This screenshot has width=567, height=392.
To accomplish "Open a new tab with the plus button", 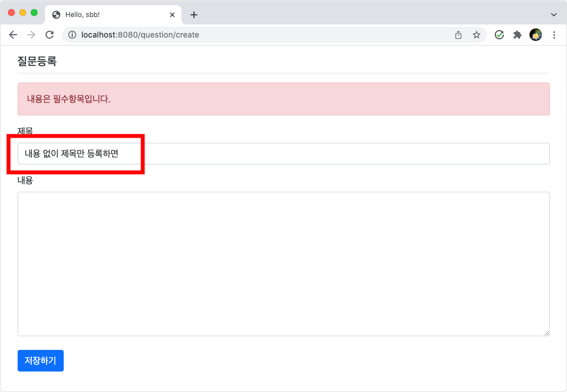I will [x=194, y=15].
